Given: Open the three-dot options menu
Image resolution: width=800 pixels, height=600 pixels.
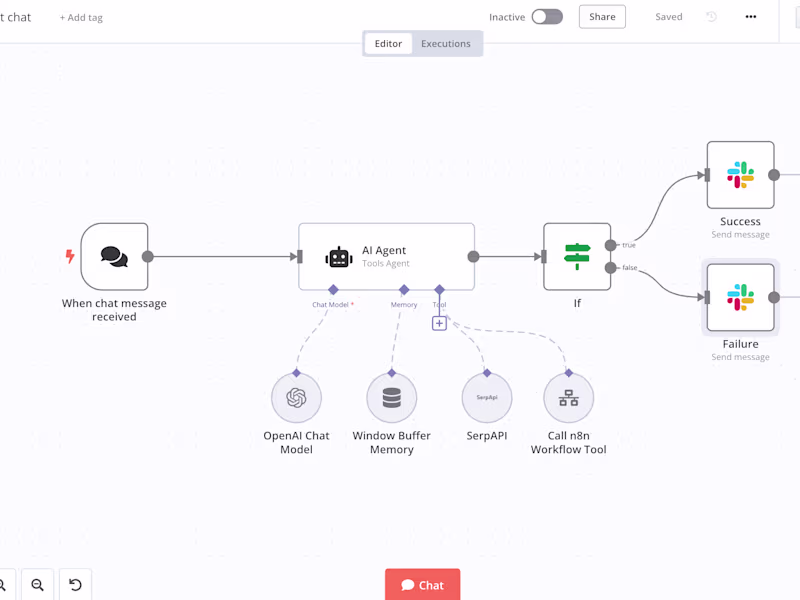Looking at the screenshot, I should pyautogui.click(x=751, y=16).
